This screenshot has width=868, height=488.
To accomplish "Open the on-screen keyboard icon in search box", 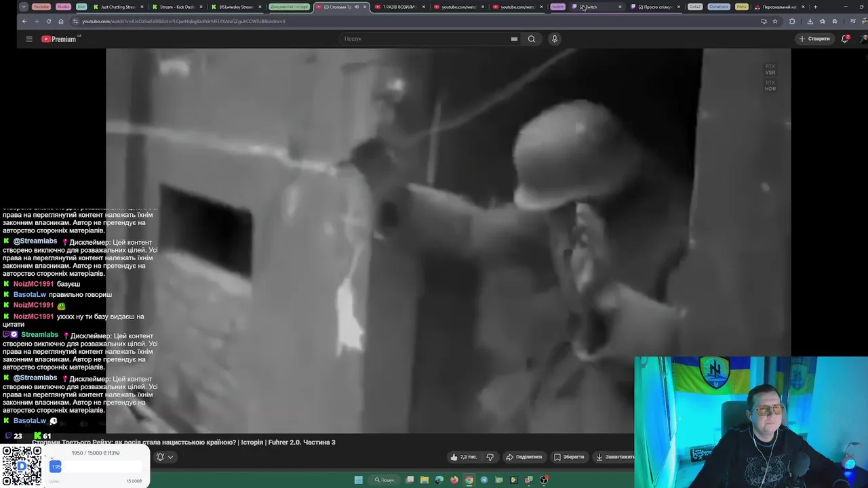I will tap(514, 39).
